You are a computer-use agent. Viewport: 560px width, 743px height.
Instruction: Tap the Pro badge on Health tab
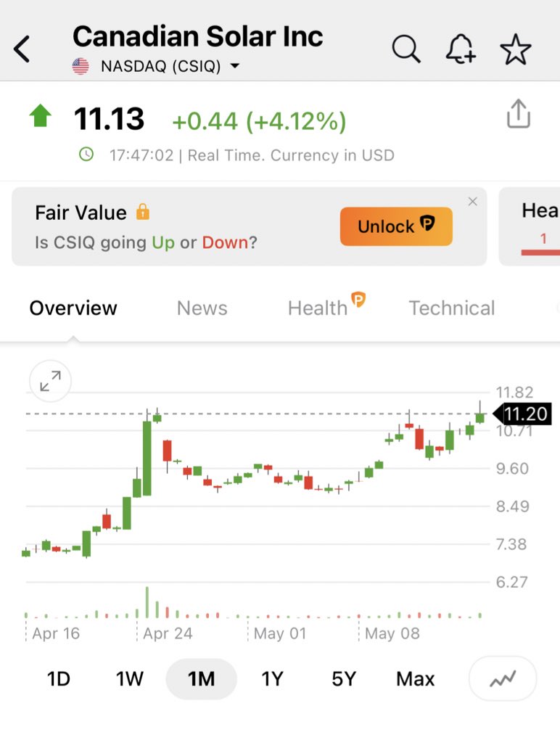click(x=358, y=300)
